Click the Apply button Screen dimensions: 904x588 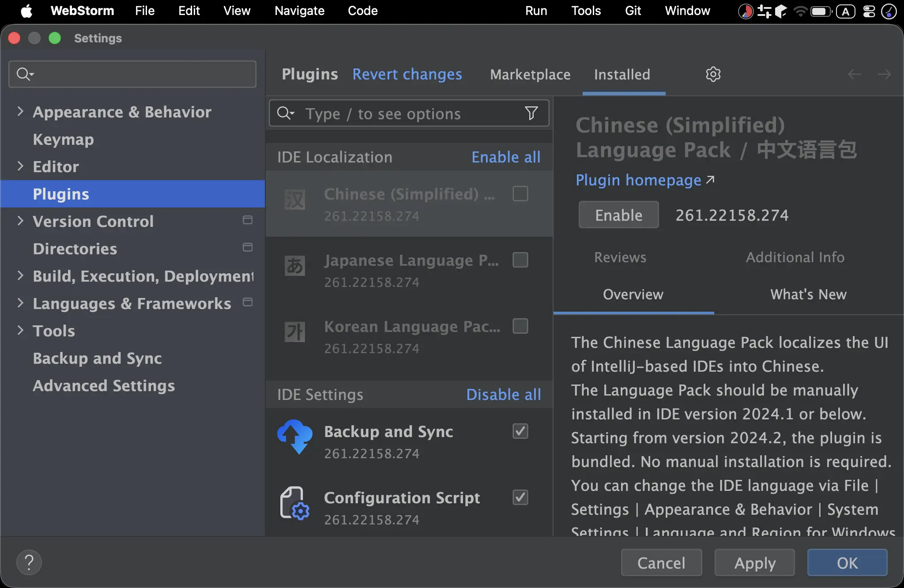[x=755, y=563]
